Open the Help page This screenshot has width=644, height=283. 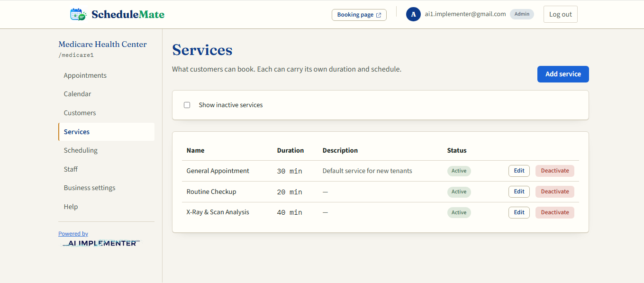click(x=106, y=207)
